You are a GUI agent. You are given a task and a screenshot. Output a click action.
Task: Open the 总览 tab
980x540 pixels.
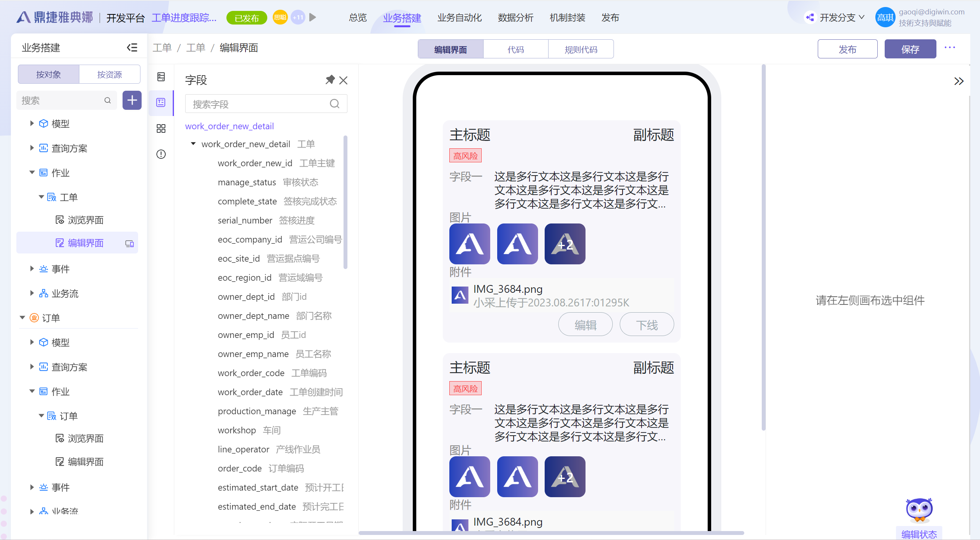point(358,18)
